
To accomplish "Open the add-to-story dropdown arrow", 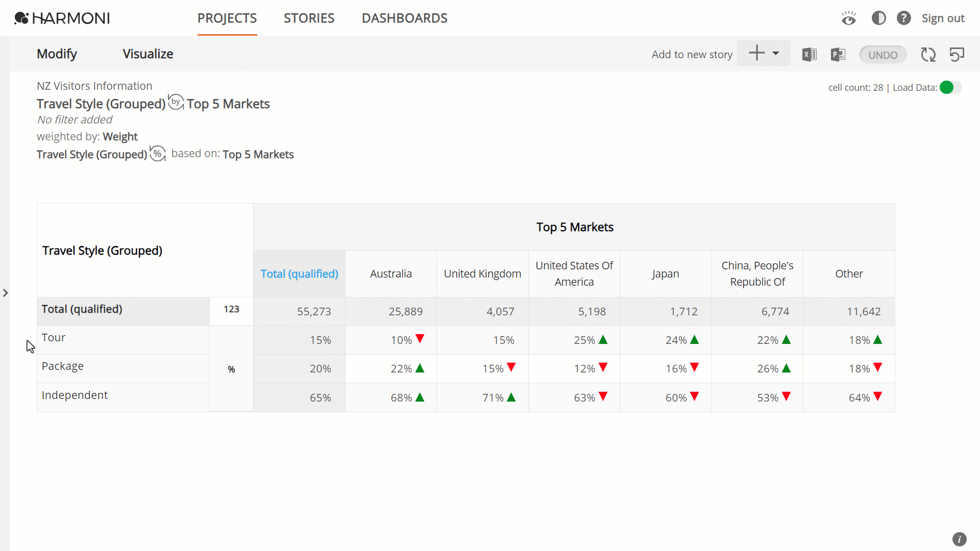I will pyautogui.click(x=776, y=53).
